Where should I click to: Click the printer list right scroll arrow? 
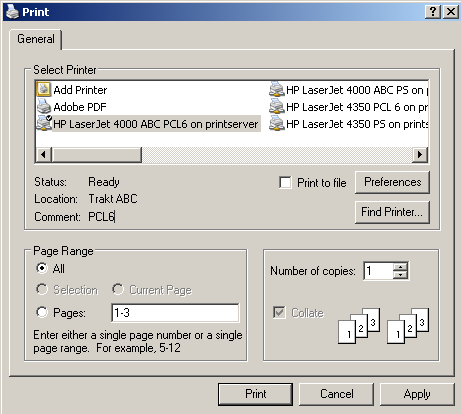click(420, 155)
